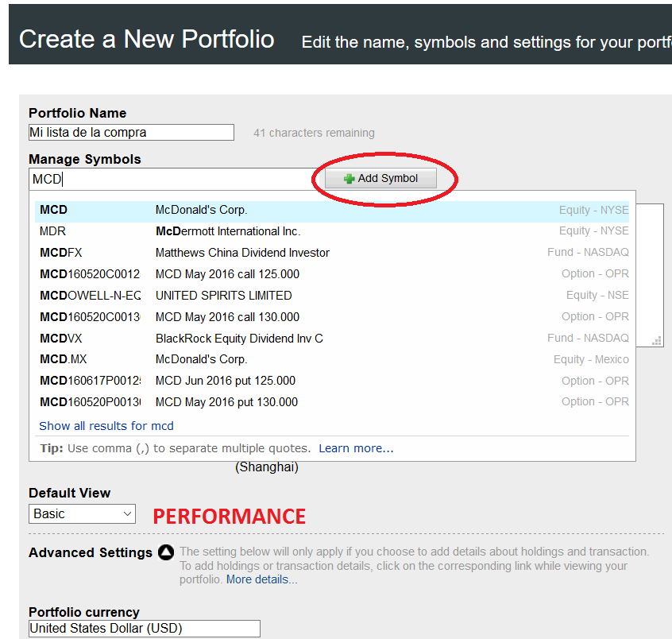The height and width of the screenshot is (639, 672).
Task: Collapse the Advanced Settings arrow icon
Action: (165, 552)
